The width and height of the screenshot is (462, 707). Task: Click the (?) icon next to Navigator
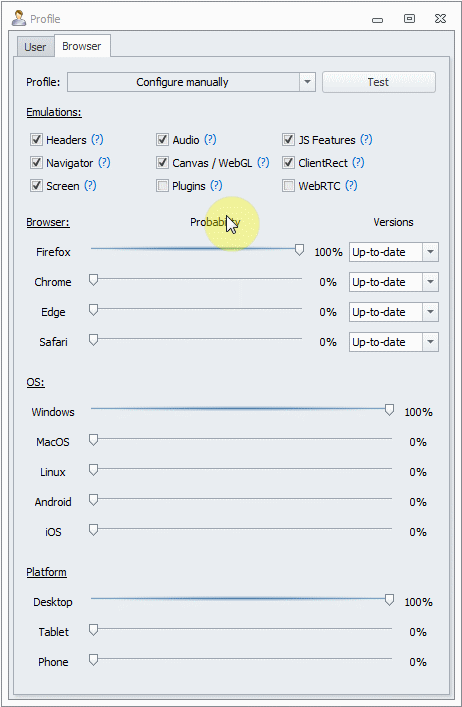coord(105,162)
